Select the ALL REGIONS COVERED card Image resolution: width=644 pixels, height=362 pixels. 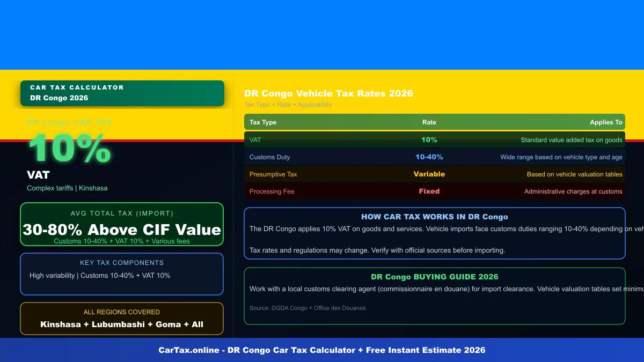[122, 318]
